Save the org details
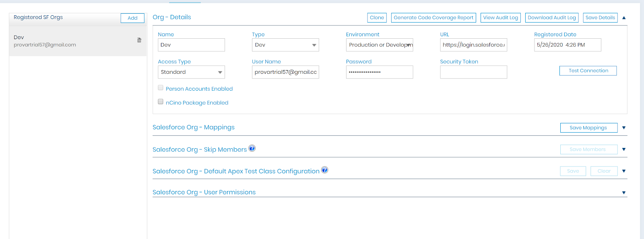The image size is (644, 239). [600, 18]
